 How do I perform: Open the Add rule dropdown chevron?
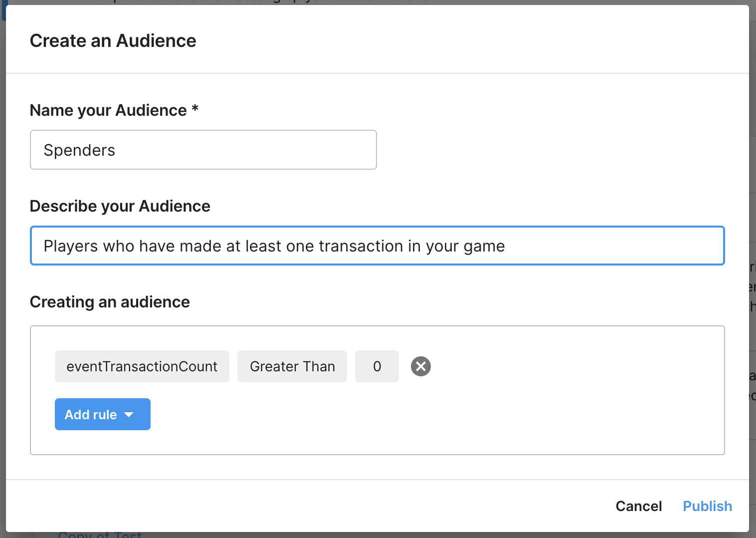[x=129, y=414]
